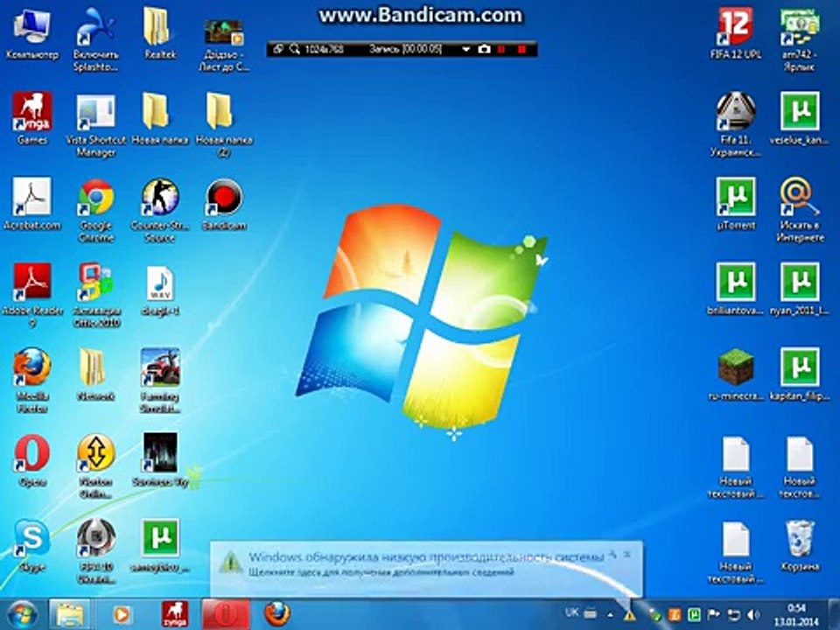Screen dimensions: 840x630
Task: Pause the Bandicam recording
Action: [502, 49]
